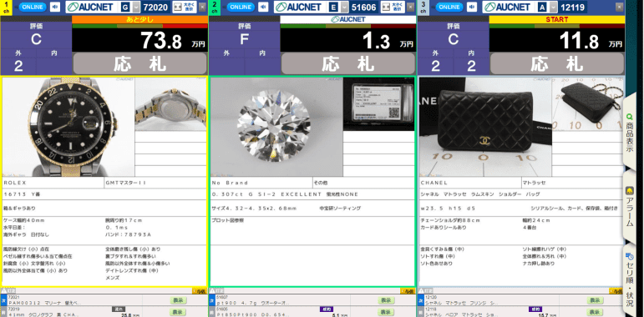Enlarge channel 2 with 大きく表示
Image resolution: width=644 pixels, height=317 pixels.
(x=393, y=7)
